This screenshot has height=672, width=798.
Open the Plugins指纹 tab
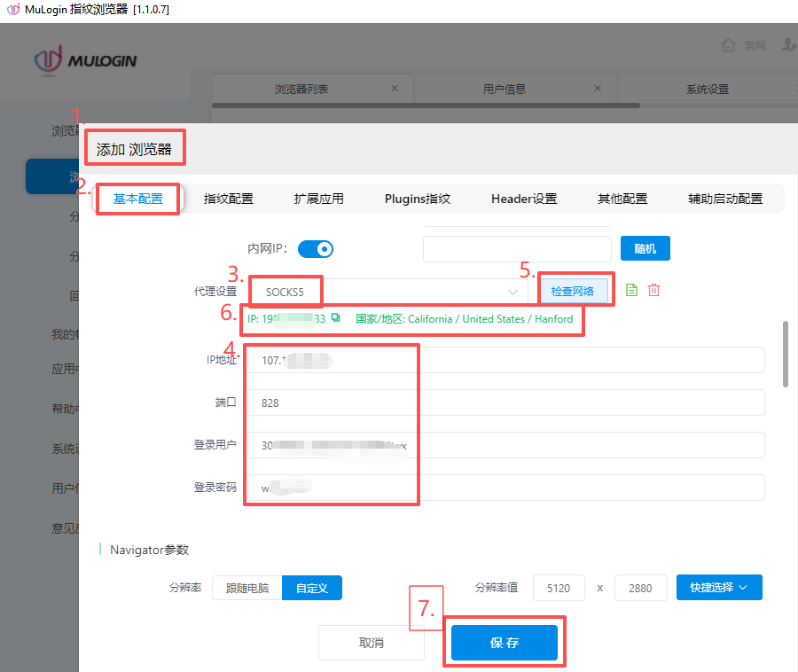(418, 199)
